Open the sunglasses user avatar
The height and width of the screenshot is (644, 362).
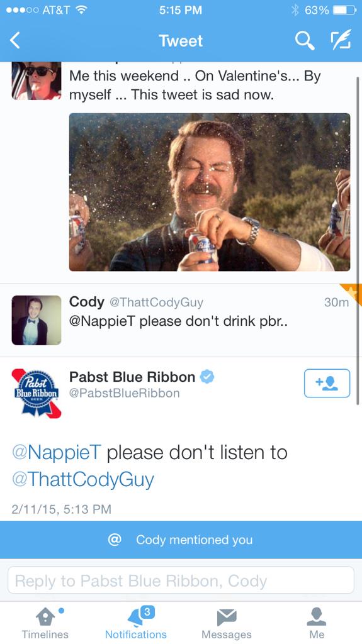tap(37, 81)
